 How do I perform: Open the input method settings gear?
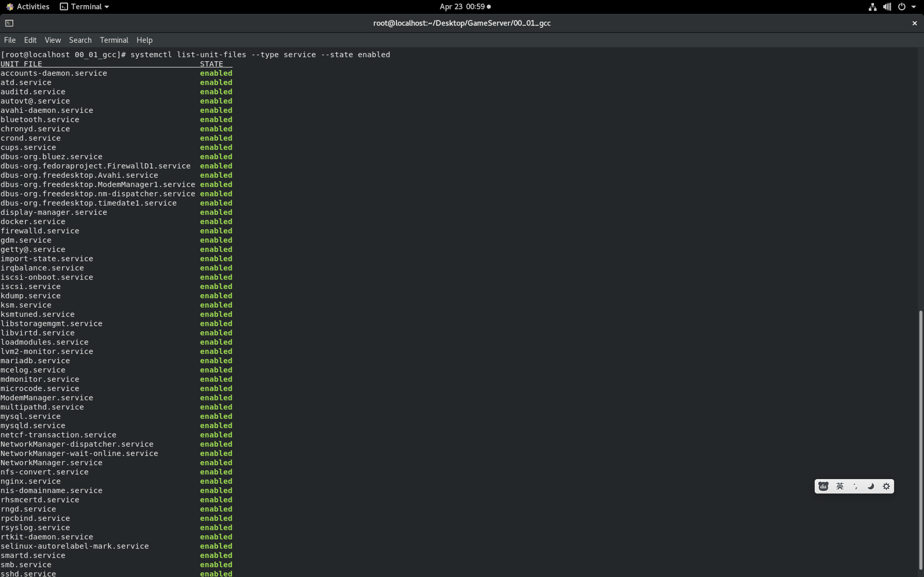(x=887, y=486)
